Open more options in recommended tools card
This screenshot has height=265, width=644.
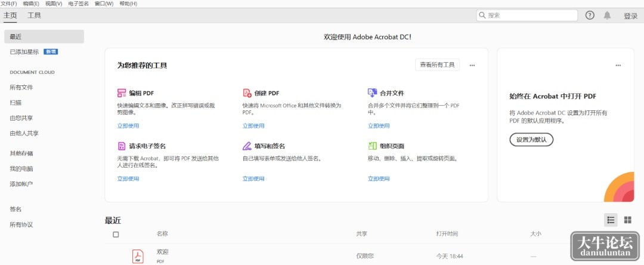click(x=472, y=65)
